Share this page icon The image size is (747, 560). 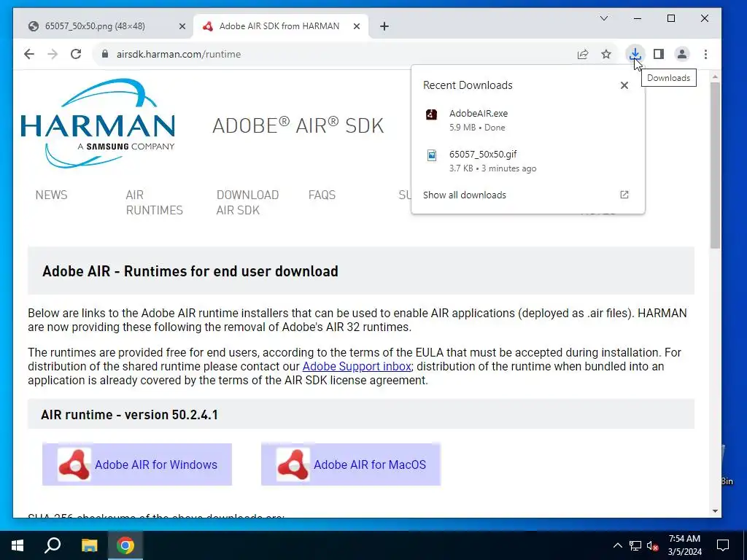[x=583, y=54]
